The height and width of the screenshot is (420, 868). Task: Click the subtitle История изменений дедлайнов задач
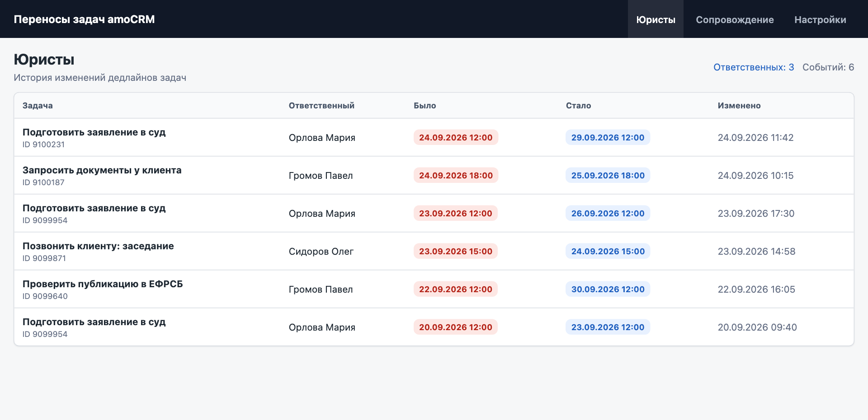click(x=100, y=78)
